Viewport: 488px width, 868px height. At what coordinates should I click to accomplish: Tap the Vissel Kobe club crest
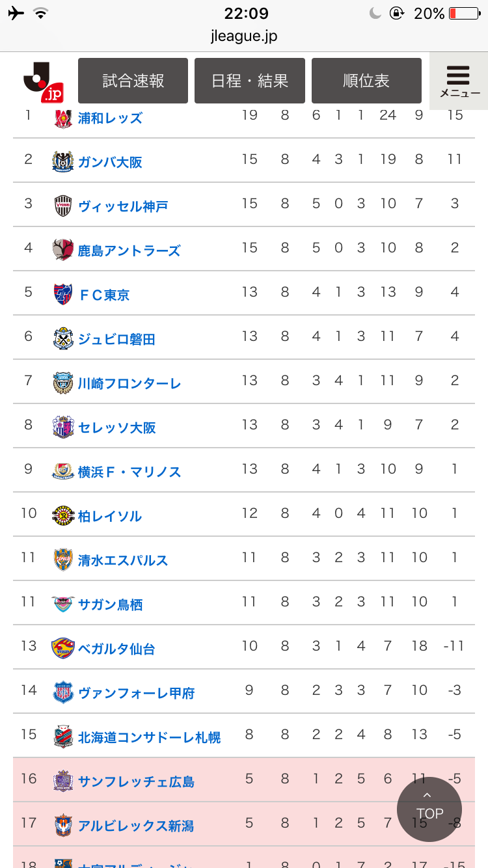click(x=63, y=206)
